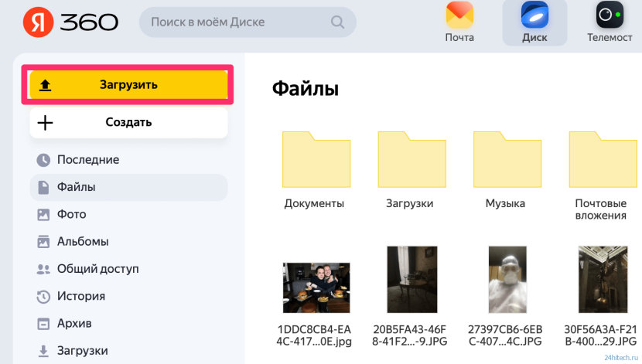642x364 pixels.
Task: Click the Загрузить upload button
Action: coord(128,85)
